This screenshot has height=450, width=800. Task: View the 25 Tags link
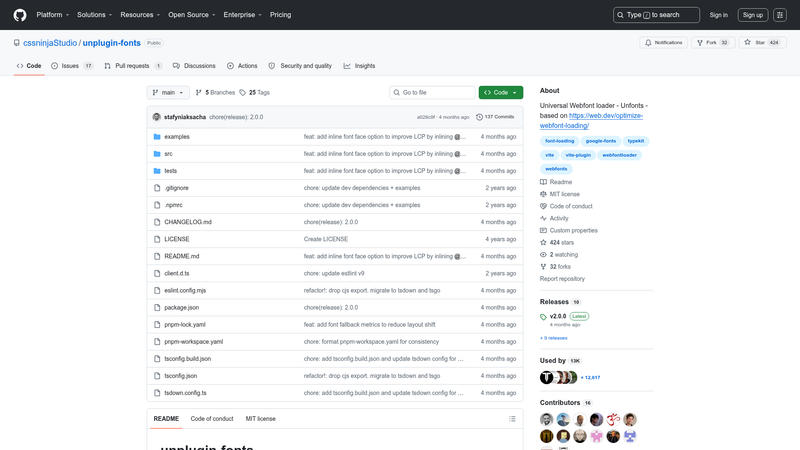pos(254,92)
